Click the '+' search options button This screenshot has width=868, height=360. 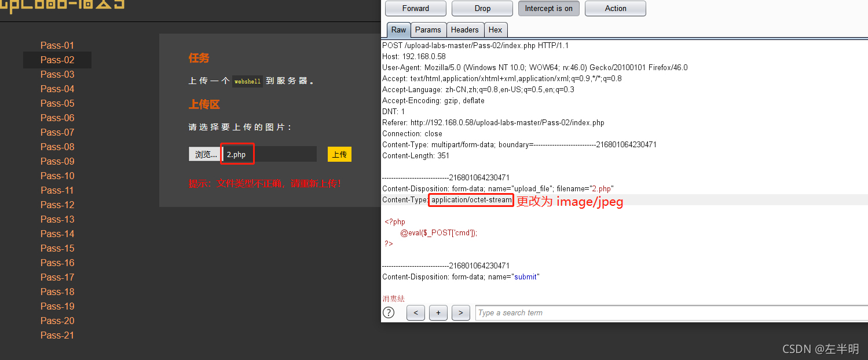(x=438, y=313)
